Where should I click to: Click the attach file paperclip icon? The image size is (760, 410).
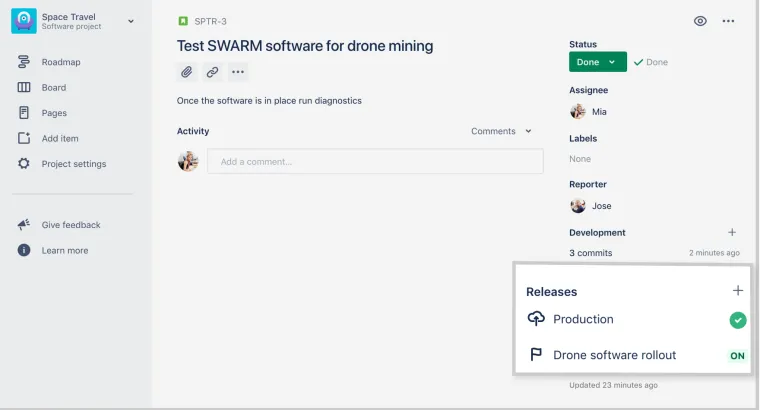pyautogui.click(x=187, y=72)
